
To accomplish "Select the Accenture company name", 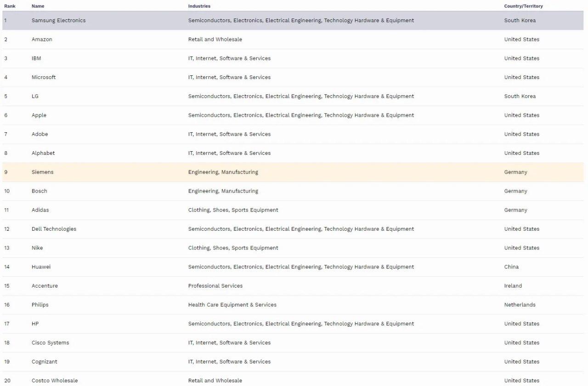I will [45, 286].
